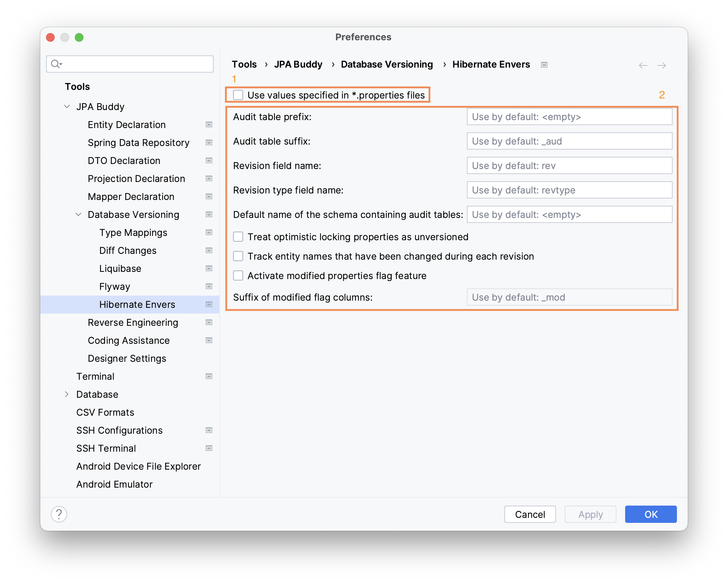The width and height of the screenshot is (728, 584).
Task: Expand the Database tree node
Action: click(67, 394)
